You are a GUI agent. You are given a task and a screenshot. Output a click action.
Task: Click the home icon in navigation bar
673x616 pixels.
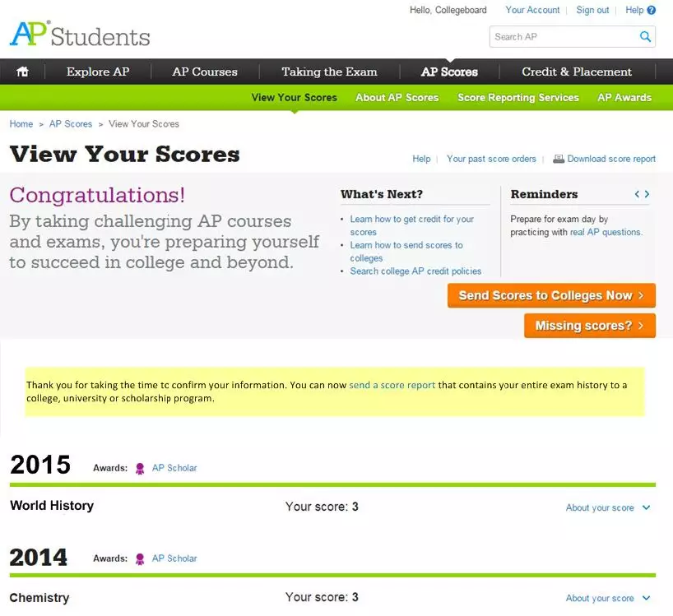(x=22, y=72)
